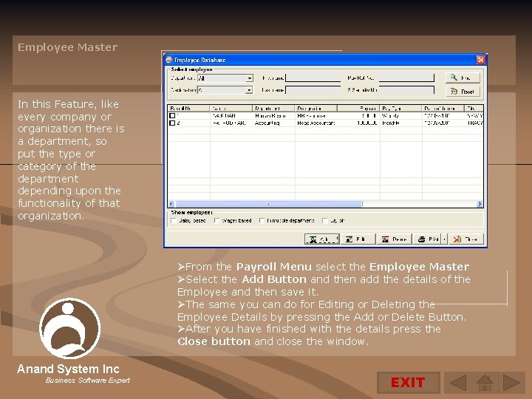Sort by Department column header

click(273, 108)
